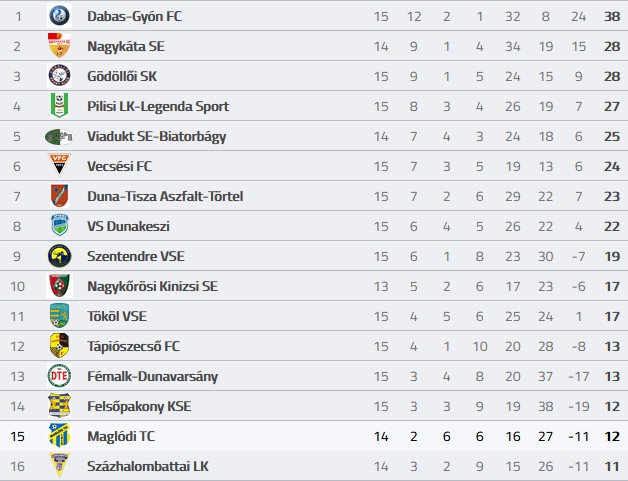The height and width of the screenshot is (481, 628).
Task: Open the Tököl VSE shield icon
Action: tap(59, 316)
